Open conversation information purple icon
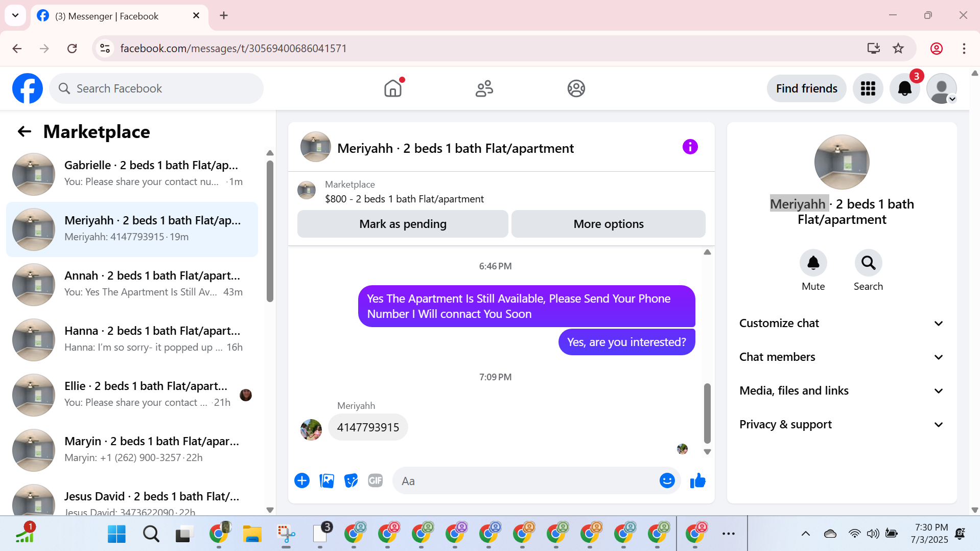This screenshot has height=551, width=980. click(690, 147)
